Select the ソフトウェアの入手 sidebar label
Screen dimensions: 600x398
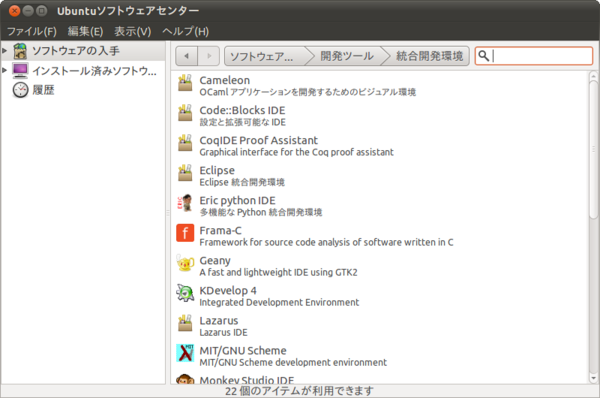coord(76,51)
